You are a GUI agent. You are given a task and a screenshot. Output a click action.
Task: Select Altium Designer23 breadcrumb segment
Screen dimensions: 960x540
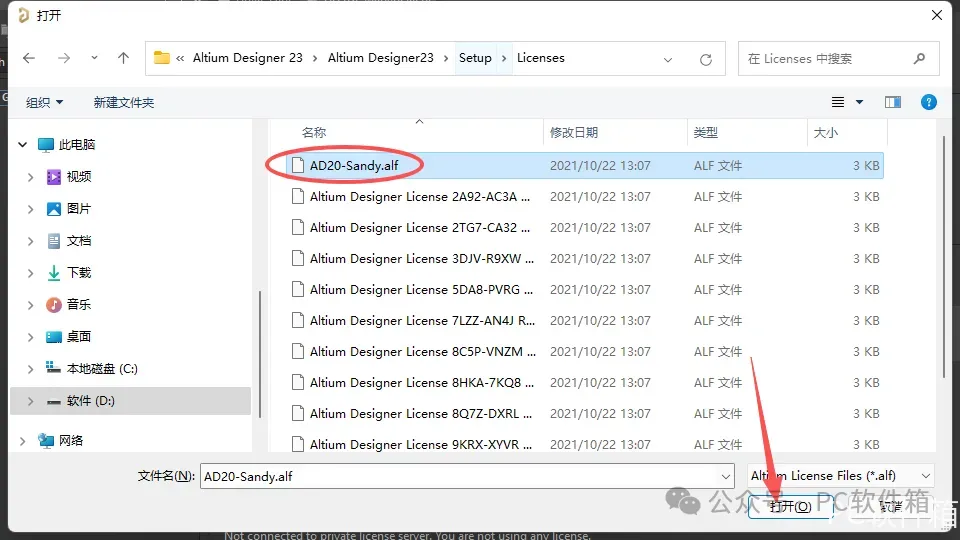click(380, 58)
